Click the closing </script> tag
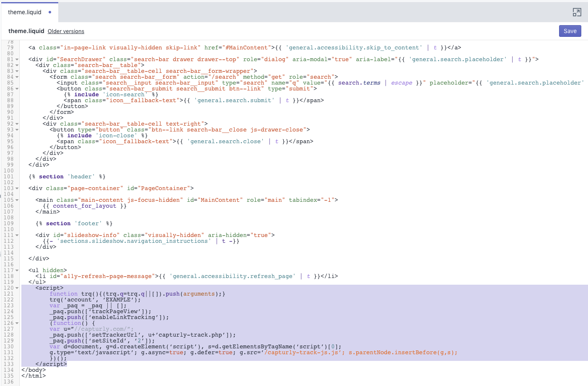 [x=51, y=364]
